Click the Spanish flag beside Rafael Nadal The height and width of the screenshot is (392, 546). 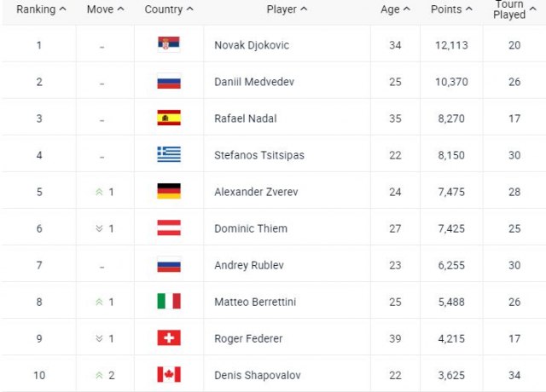(168, 118)
